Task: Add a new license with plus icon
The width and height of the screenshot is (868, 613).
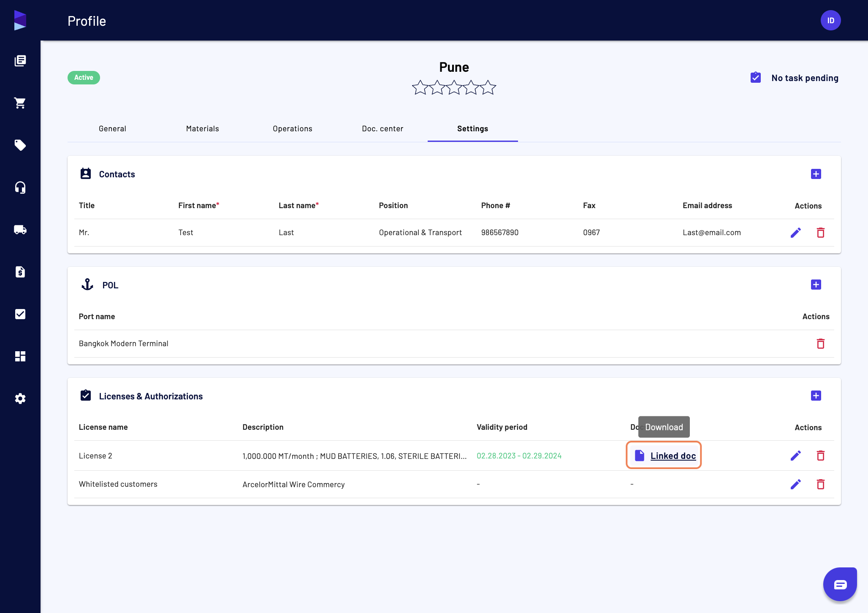Action: tap(816, 396)
